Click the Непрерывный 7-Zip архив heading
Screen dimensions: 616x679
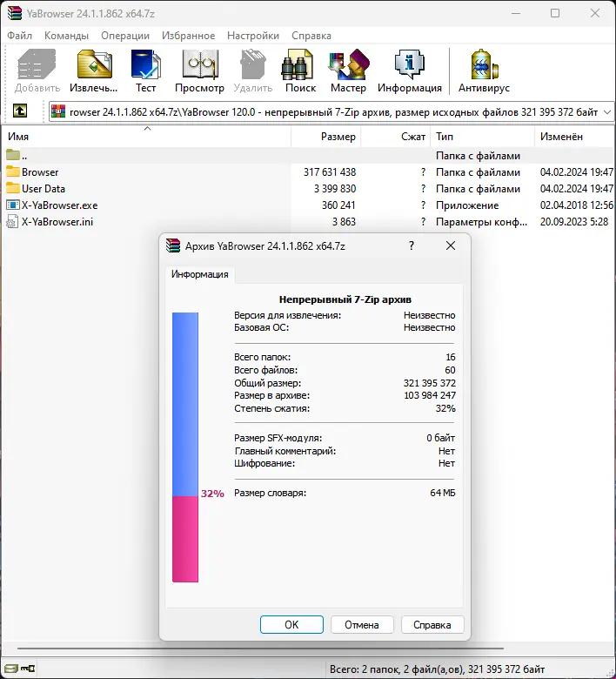point(345,299)
